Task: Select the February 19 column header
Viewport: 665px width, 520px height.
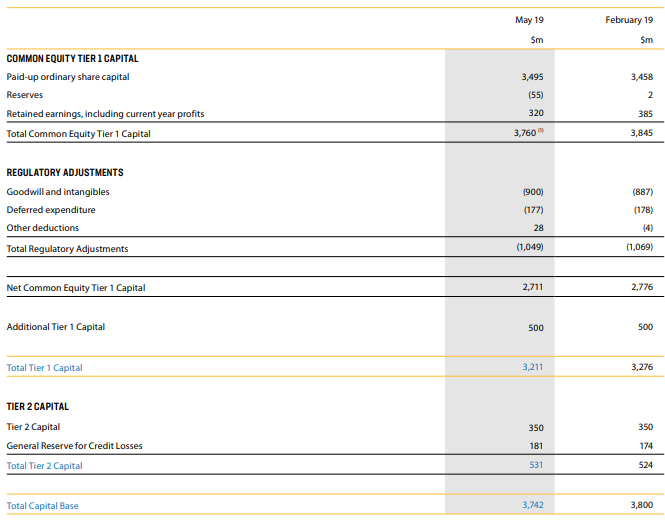Action: point(629,20)
